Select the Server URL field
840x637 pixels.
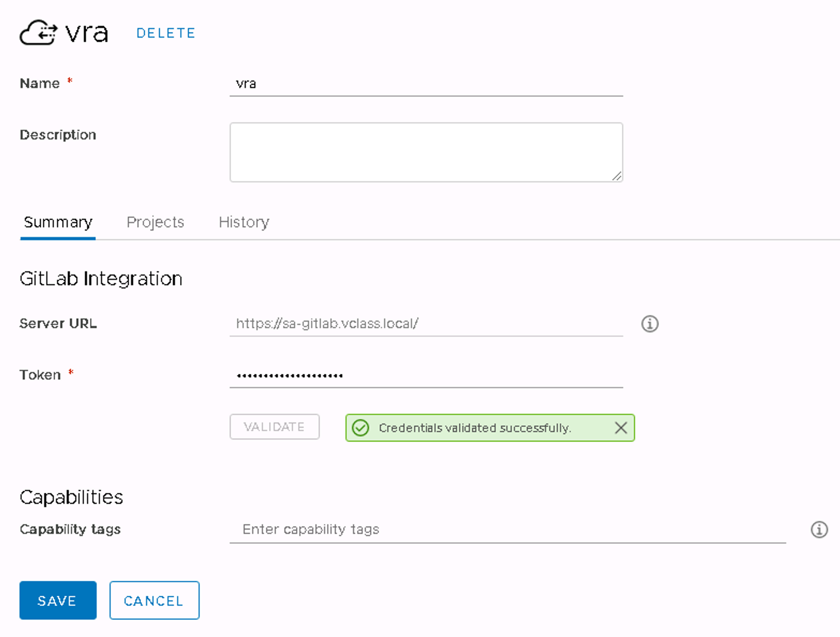point(426,324)
